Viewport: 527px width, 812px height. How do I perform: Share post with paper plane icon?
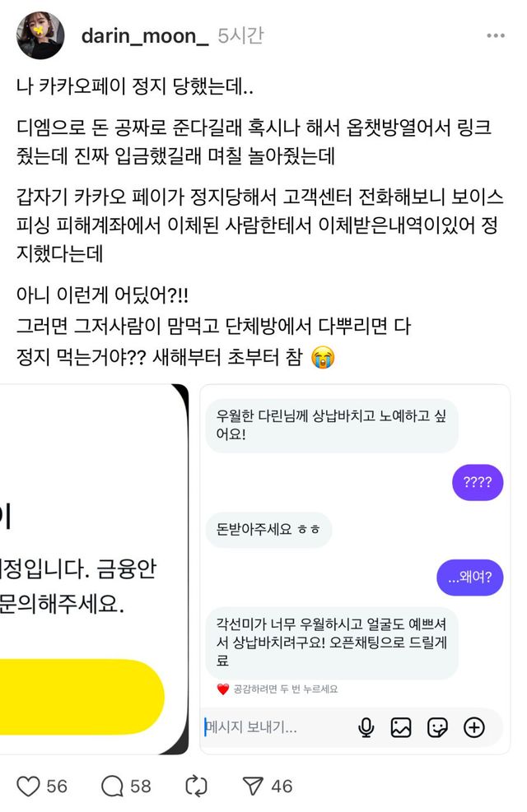click(x=253, y=786)
